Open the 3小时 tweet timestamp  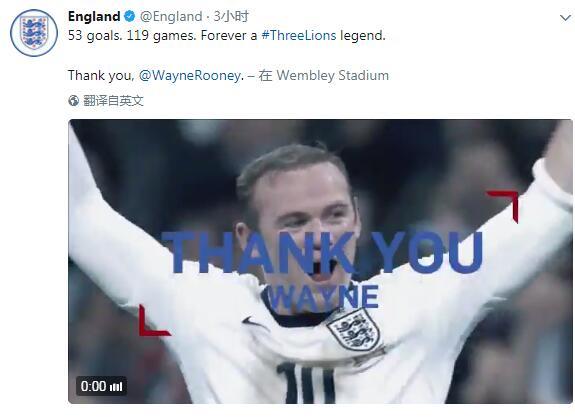(x=231, y=16)
